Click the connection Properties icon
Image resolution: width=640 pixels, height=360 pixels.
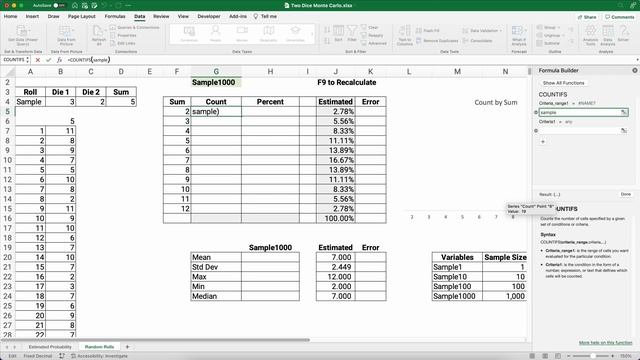113,36
